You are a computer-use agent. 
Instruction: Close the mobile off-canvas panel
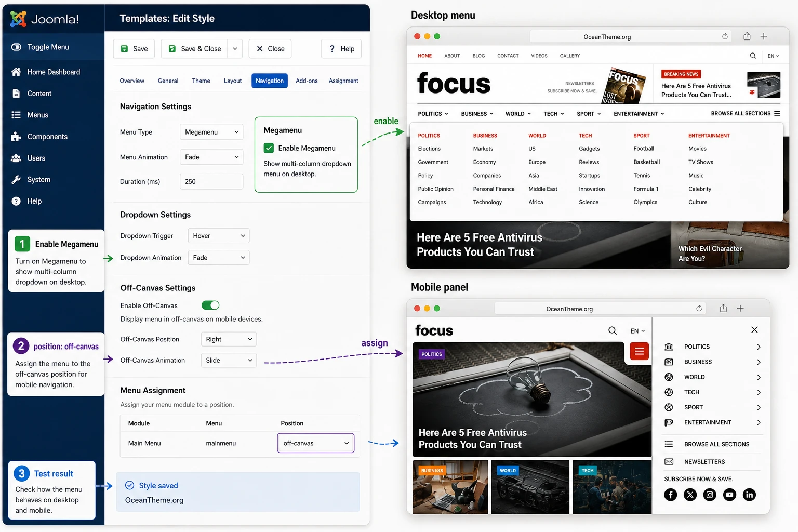click(x=754, y=330)
